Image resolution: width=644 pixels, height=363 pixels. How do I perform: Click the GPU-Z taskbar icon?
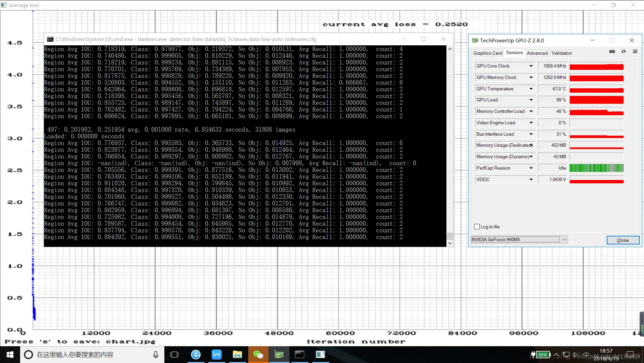tap(279, 355)
